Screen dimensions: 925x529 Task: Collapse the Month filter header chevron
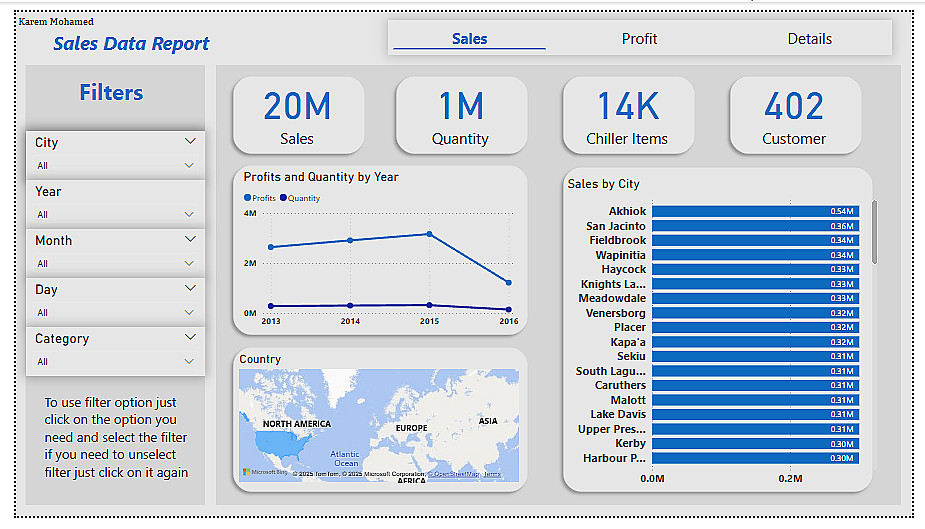click(190, 239)
